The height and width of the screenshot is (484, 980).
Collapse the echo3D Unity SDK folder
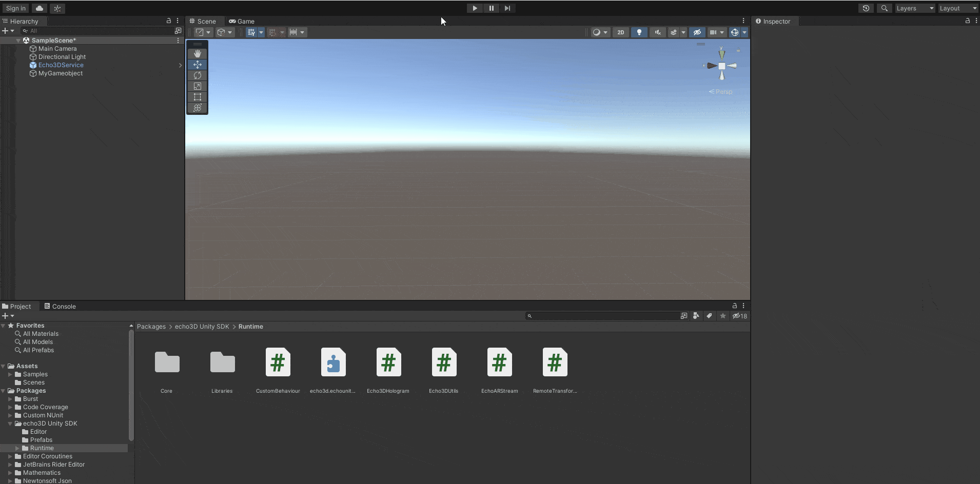tap(10, 423)
